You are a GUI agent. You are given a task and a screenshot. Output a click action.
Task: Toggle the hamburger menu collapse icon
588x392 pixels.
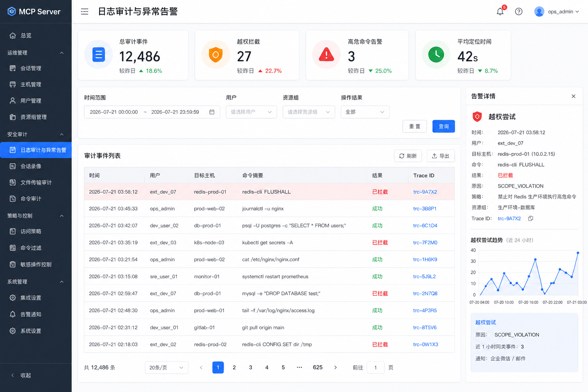click(x=85, y=11)
